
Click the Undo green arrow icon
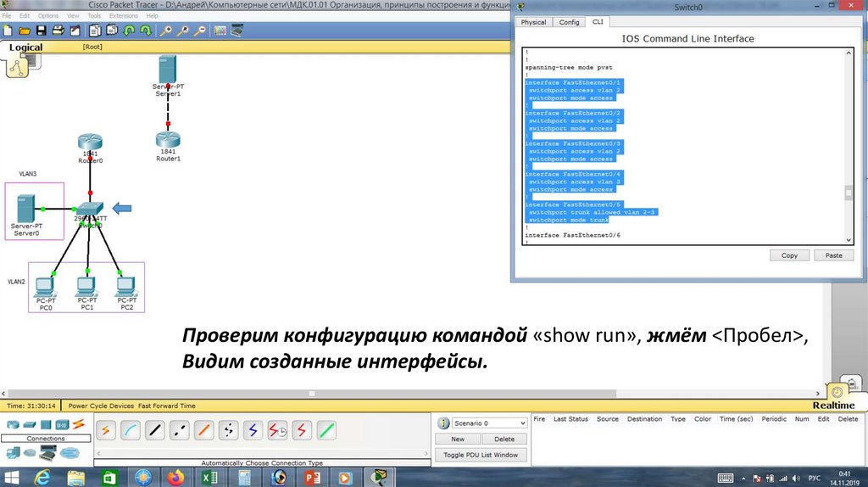129,31
